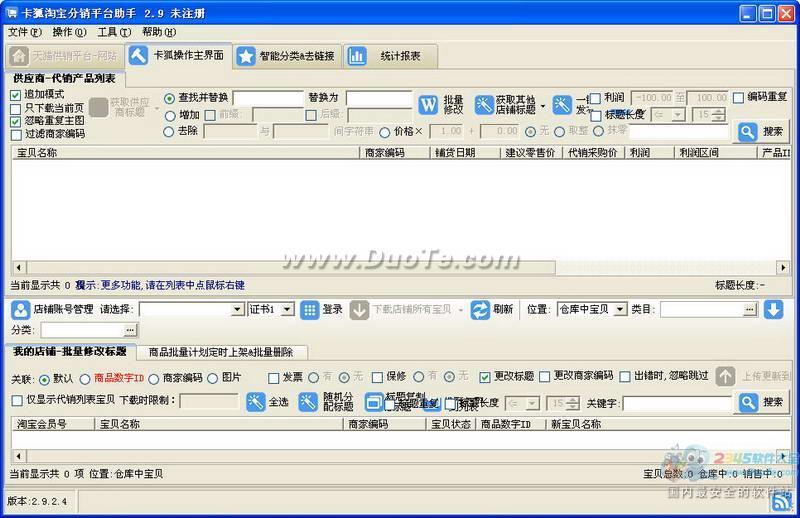Screen dimensions: 800x518
Task: Open the 证书1 dropdown
Action: click(287, 309)
